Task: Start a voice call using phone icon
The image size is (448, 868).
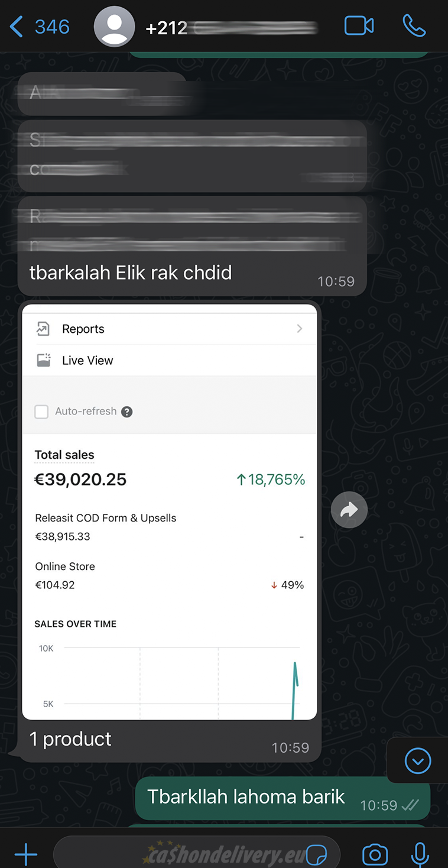Action: [x=414, y=26]
